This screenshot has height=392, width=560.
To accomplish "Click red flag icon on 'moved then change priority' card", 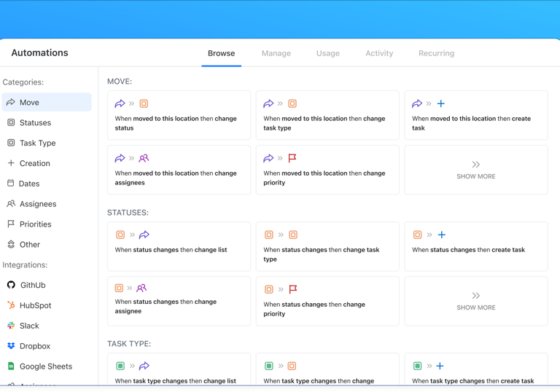I will [x=292, y=158].
